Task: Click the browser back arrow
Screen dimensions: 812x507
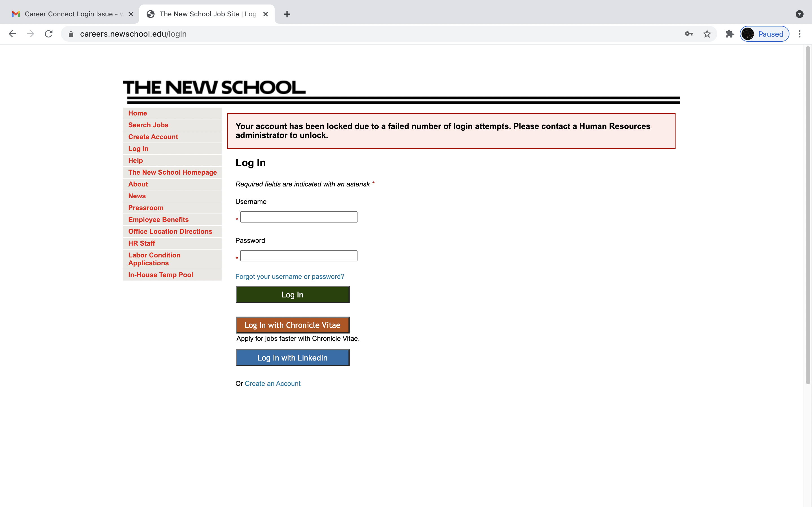Action: [x=12, y=34]
